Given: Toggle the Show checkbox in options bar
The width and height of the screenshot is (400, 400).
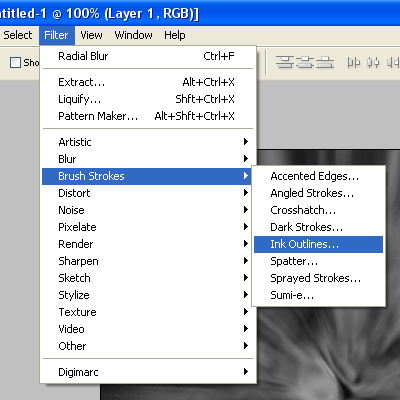Looking at the screenshot, I should pos(15,62).
